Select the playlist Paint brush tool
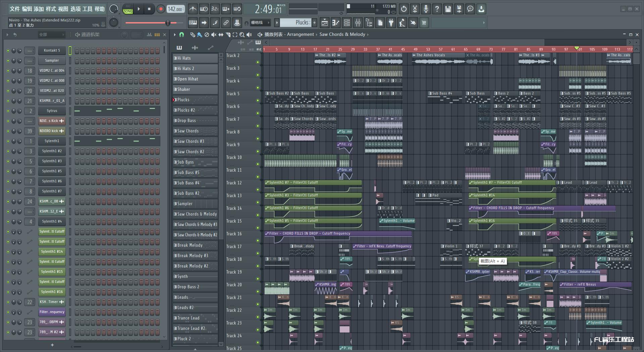The height and width of the screenshot is (352, 644). 200,35
